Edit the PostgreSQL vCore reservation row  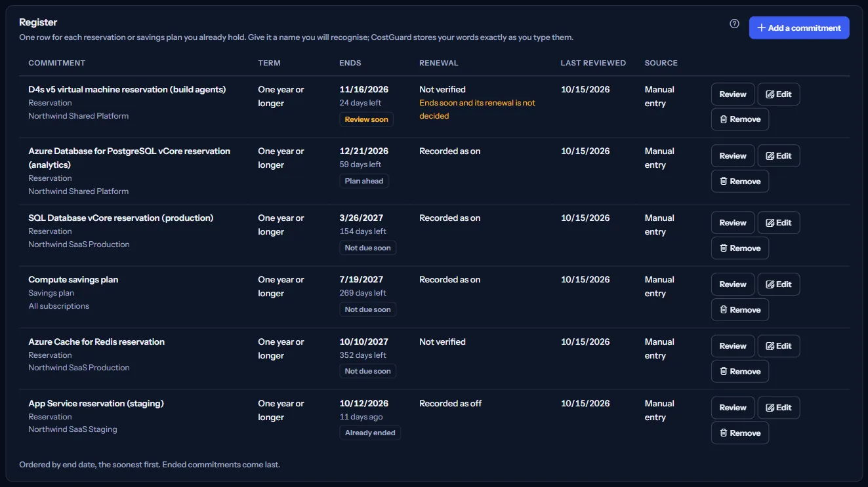779,156
